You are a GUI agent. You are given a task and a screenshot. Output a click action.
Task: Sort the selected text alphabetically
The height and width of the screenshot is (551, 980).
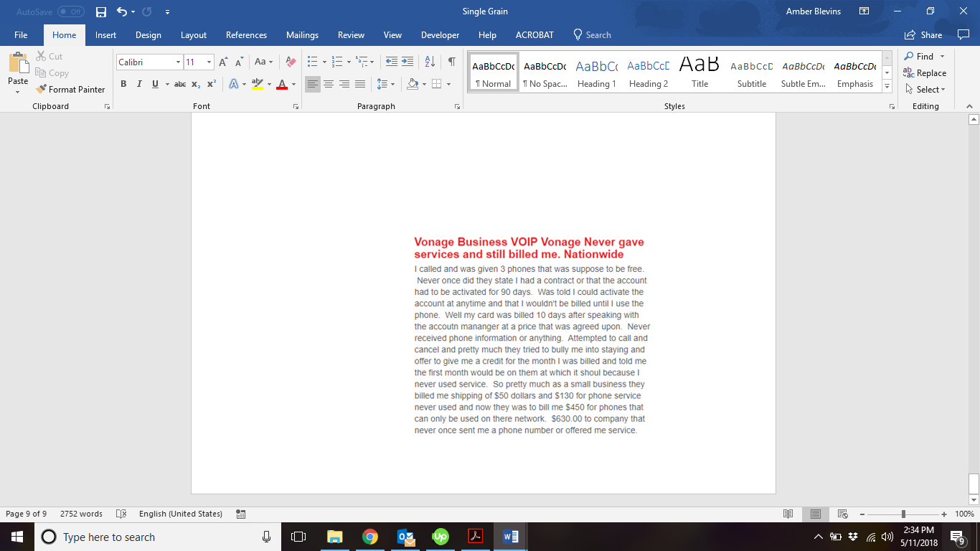(430, 62)
